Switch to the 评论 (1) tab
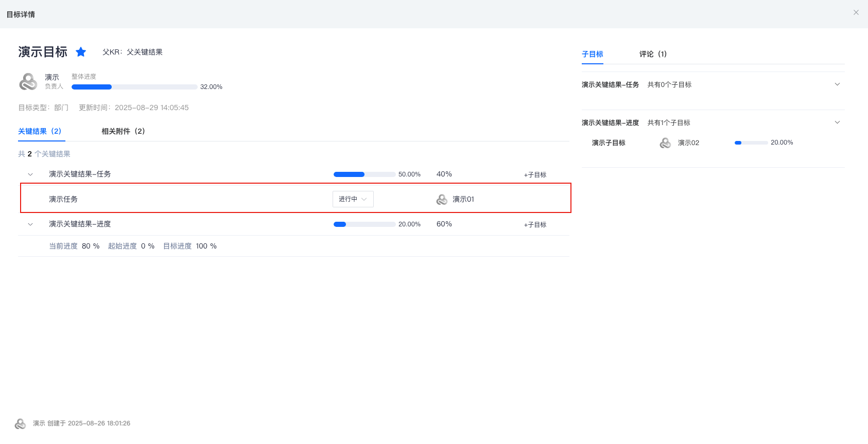Screen dimensions: 868x444 click(653, 54)
